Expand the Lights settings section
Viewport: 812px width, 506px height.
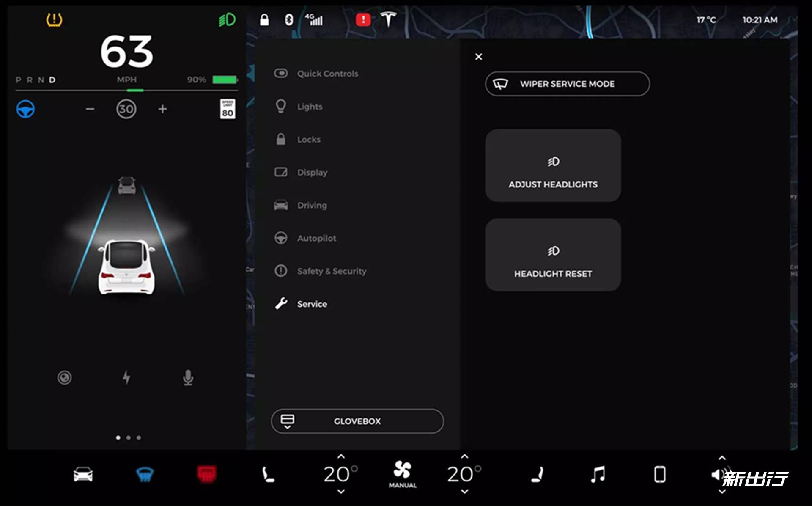point(311,107)
